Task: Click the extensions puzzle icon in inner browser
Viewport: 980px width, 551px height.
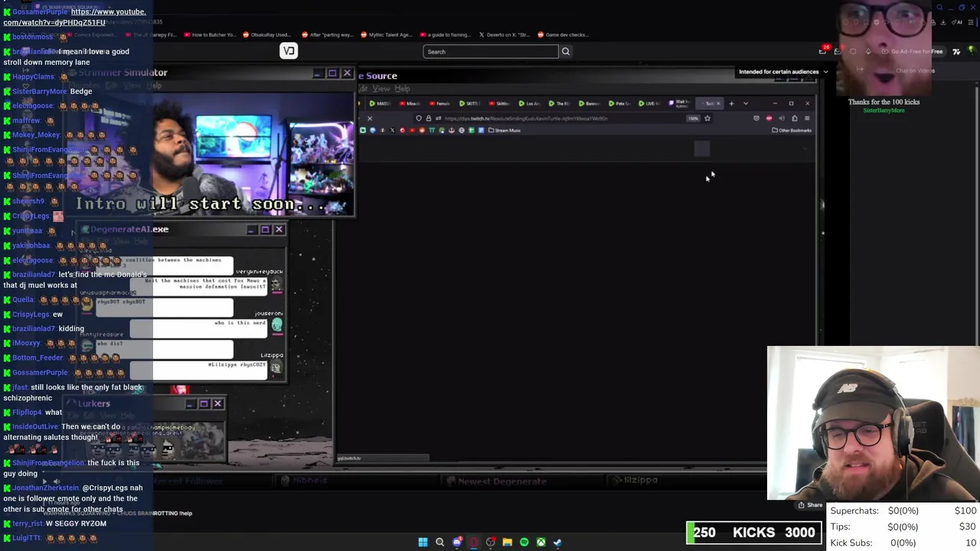Action: coord(795,119)
